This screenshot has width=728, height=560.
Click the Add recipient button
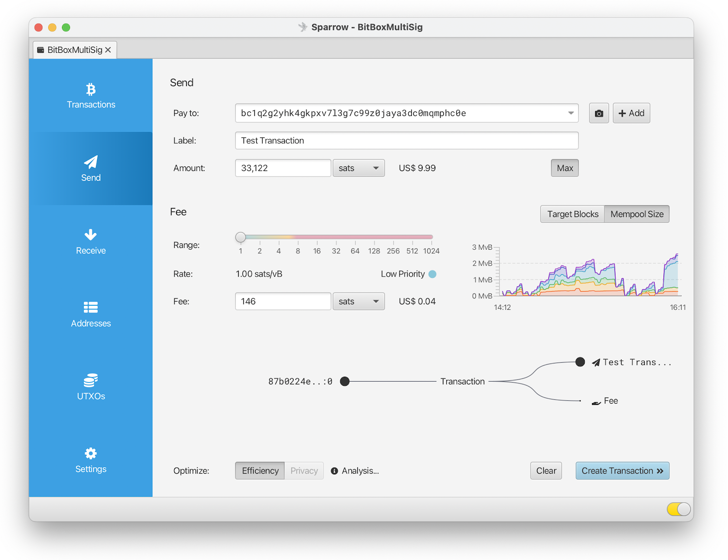(x=631, y=113)
